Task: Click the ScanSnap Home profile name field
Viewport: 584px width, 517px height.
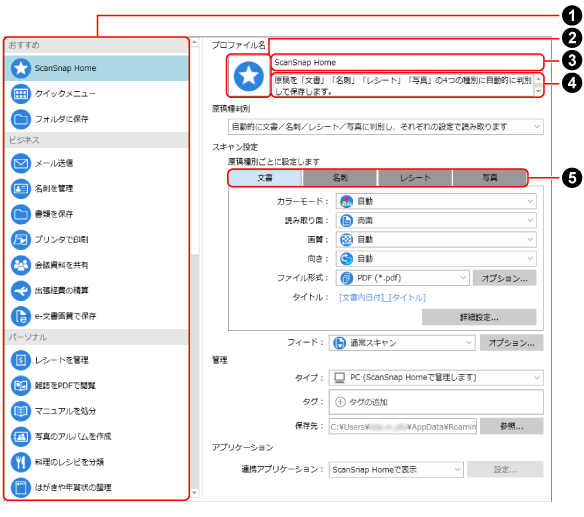Action: click(x=407, y=62)
